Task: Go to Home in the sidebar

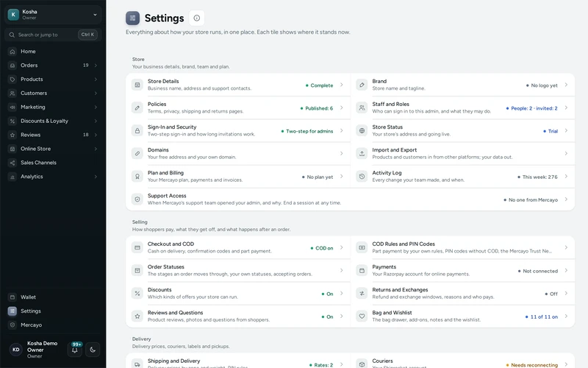Action: click(x=53, y=52)
